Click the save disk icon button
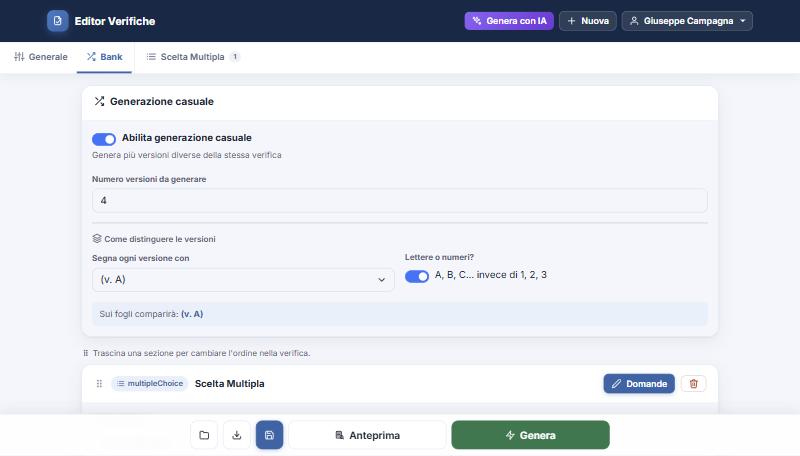Screen dimensions: 800x456 point(269,435)
